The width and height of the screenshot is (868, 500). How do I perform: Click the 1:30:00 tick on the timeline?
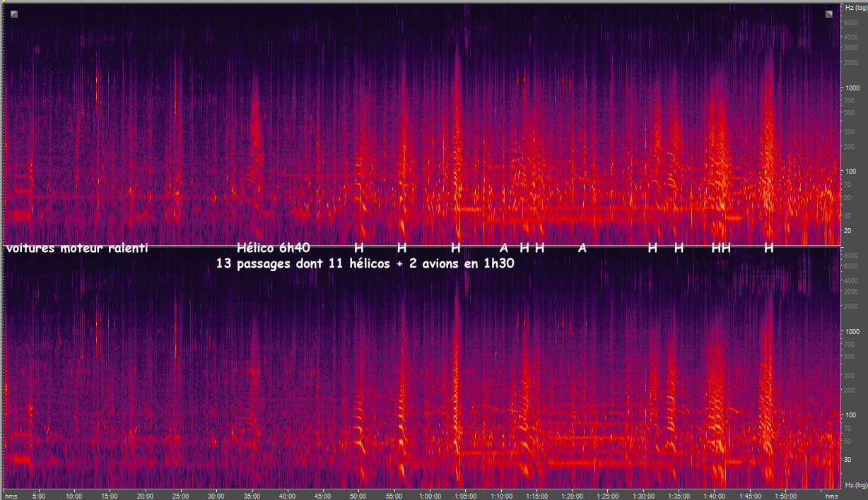click(x=643, y=495)
